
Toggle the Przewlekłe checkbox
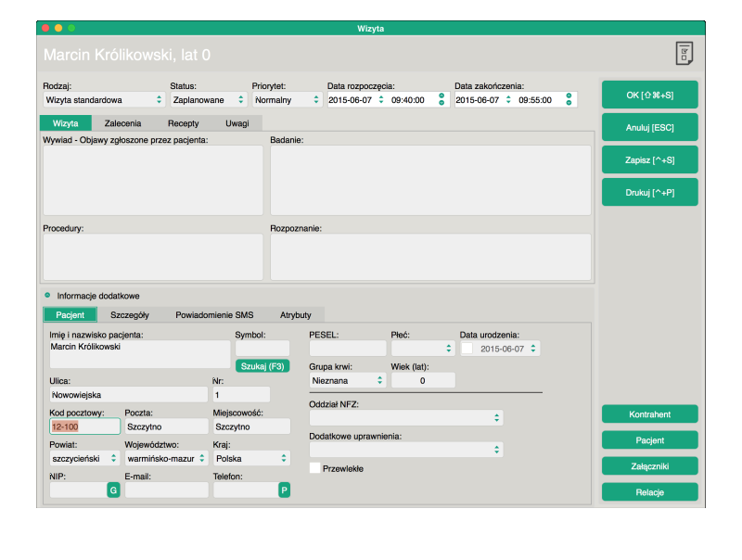[x=315, y=468]
